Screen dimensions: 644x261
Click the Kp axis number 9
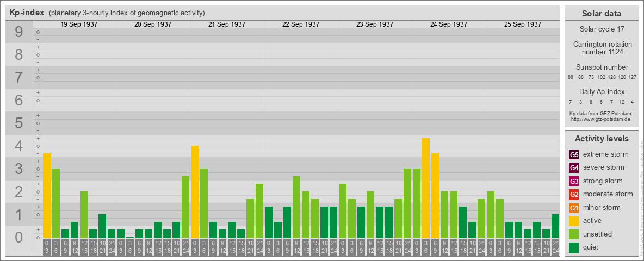19,32
